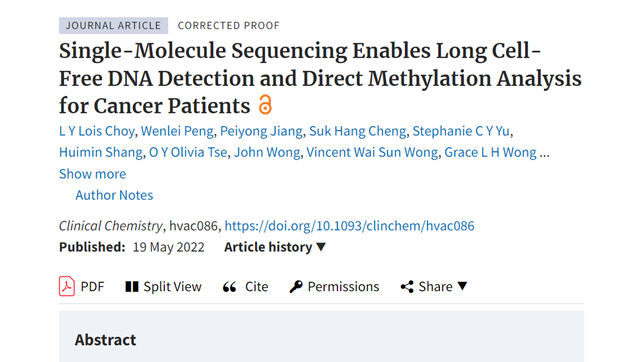The image size is (642, 362).
Task: Click the PDF document icon
Action: click(x=67, y=286)
